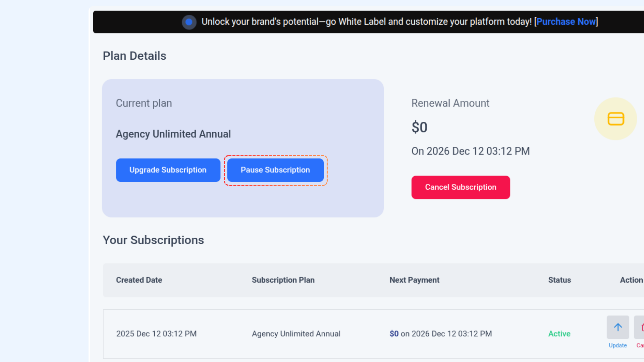This screenshot has height=362, width=644.
Task: Select the Created Date column header
Action: [139, 280]
